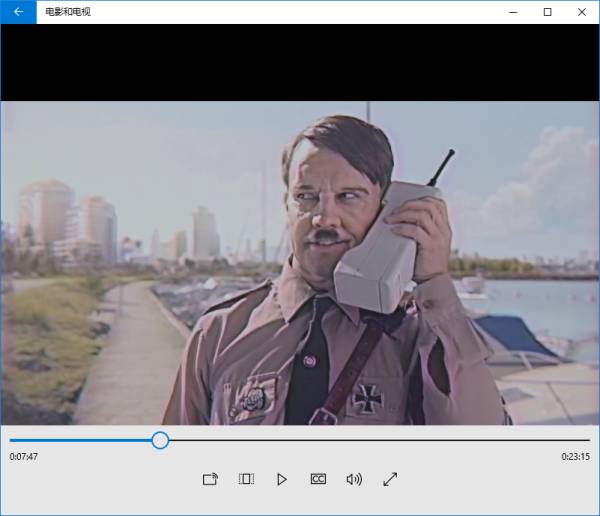Image resolution: width=600 pixels, height=516 pixels.
Task: Rewind via the played blue progress track
Action: 80,440
